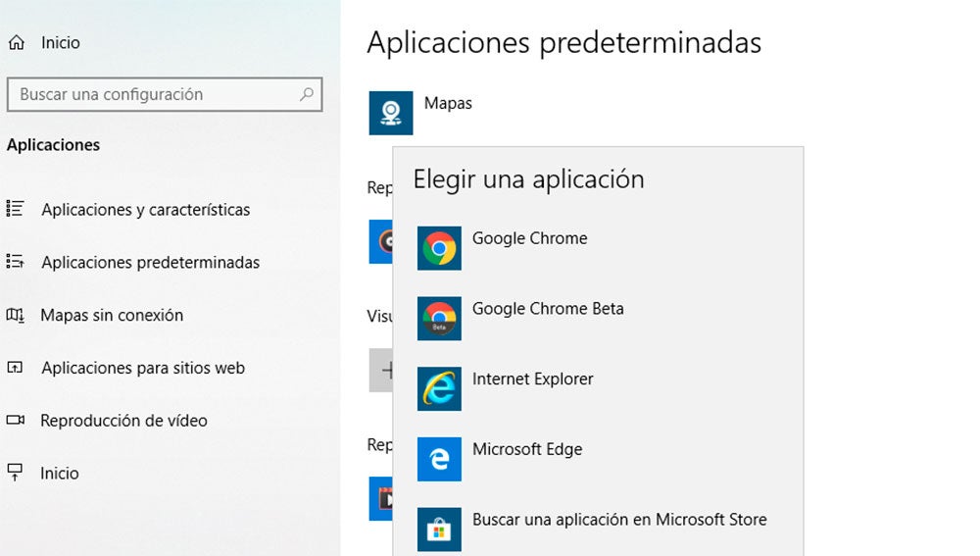Click the Aplicaciones predeterminadas page heading
Screen dimensions: 980x556
564,43
